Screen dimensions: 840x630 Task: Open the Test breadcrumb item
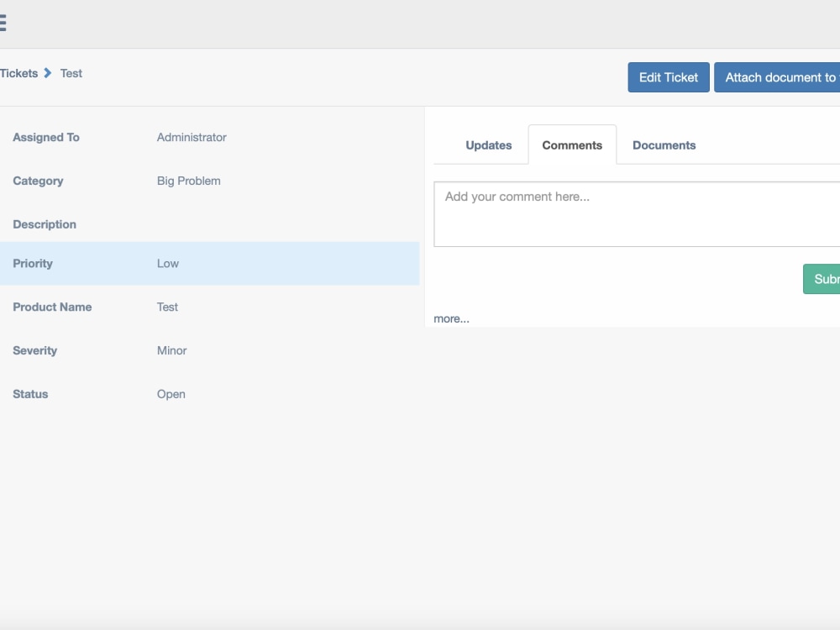[71, 73]
